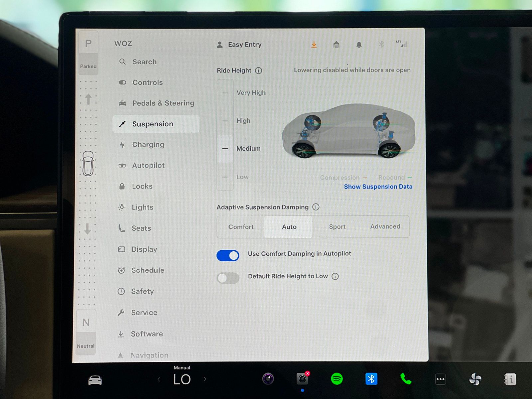This screenshot has width=532, height=399.
Task: Open Easy Entry driver profile menu
Action: [x=239, y=45]
